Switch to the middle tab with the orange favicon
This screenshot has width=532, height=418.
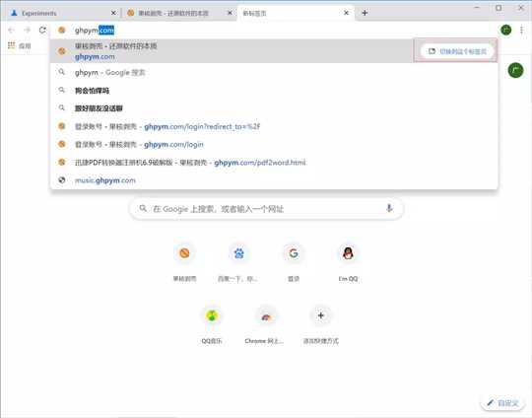click(178, 13)
